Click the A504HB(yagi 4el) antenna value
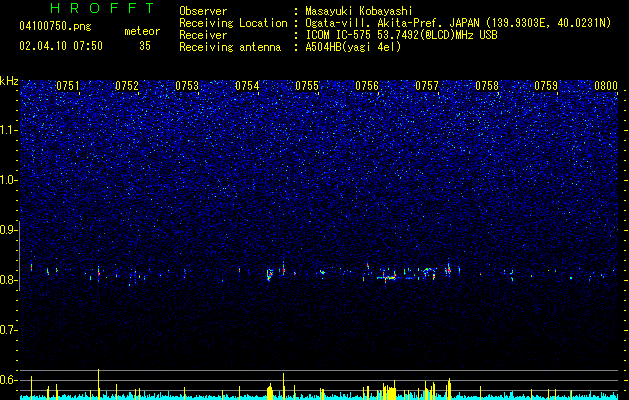The width and height of the screenshot is (629, 400). pos(353,47)
